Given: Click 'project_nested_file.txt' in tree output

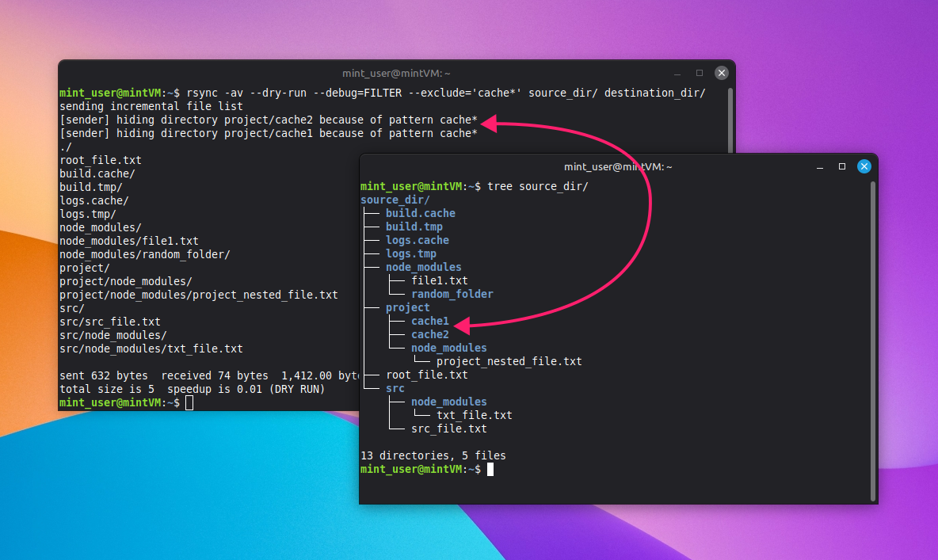Looking at the screenshot, I should click(x=509, y=361).
